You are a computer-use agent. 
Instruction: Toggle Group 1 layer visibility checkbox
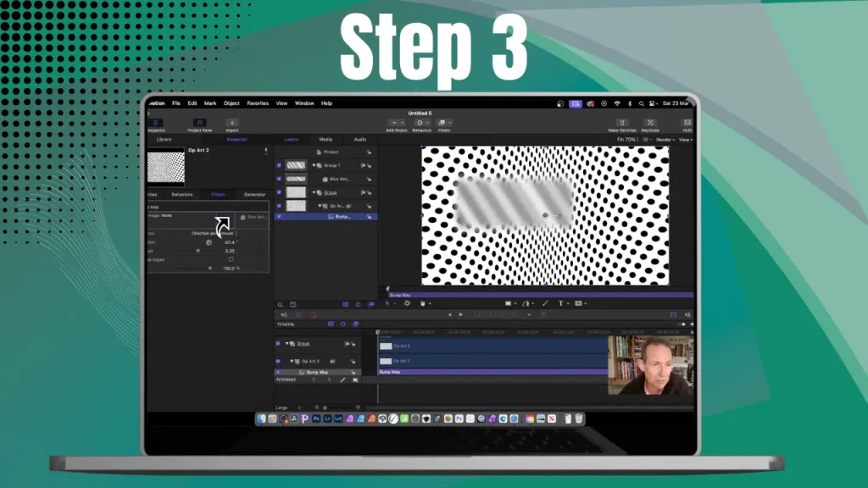tap(279, 165)
